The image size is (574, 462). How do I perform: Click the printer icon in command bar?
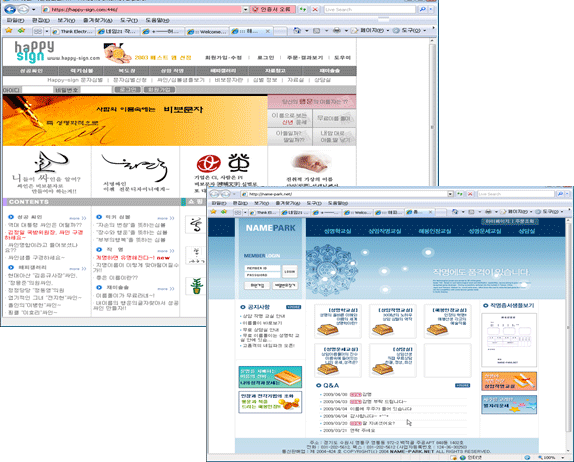[336, 31]
